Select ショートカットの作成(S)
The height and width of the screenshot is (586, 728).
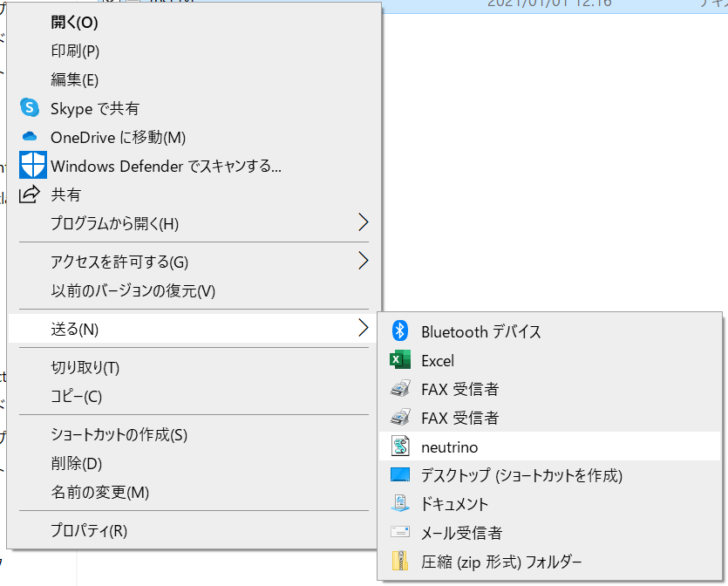pos(194,434)
